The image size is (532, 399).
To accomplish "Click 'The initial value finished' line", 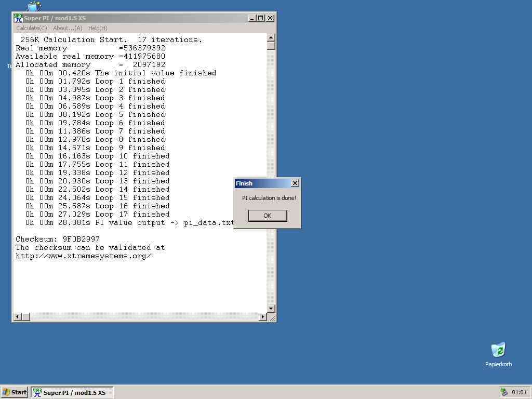I will pyautogui.click(x=121, y=73).
